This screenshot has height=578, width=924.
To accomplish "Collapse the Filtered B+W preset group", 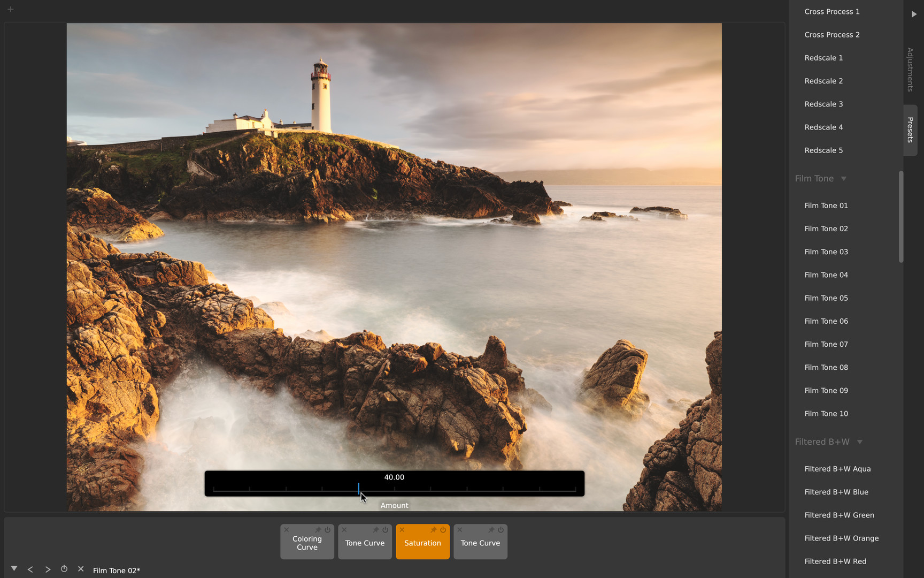I will [860, 442].
